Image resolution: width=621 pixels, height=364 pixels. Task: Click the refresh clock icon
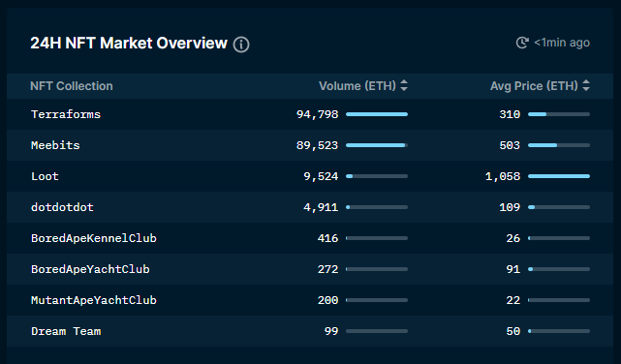522,43
